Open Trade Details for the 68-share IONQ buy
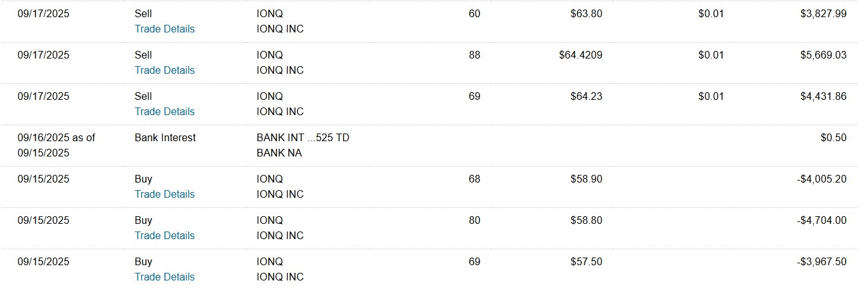The width and height of the screenshot is (868, 290). pyautogui.click(x=164, y=194)
